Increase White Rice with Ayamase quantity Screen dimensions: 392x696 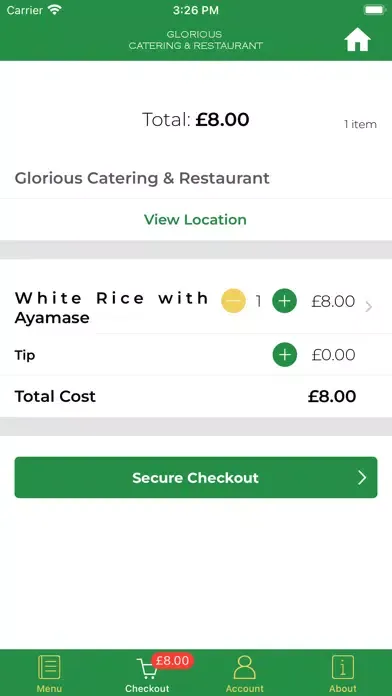[x=284, y=301]
